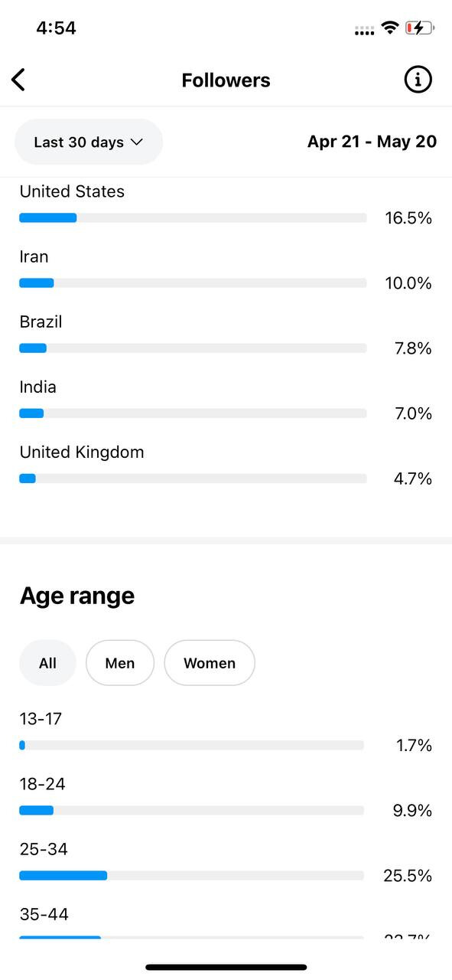Tap the Followers page title

coord(226,80)
